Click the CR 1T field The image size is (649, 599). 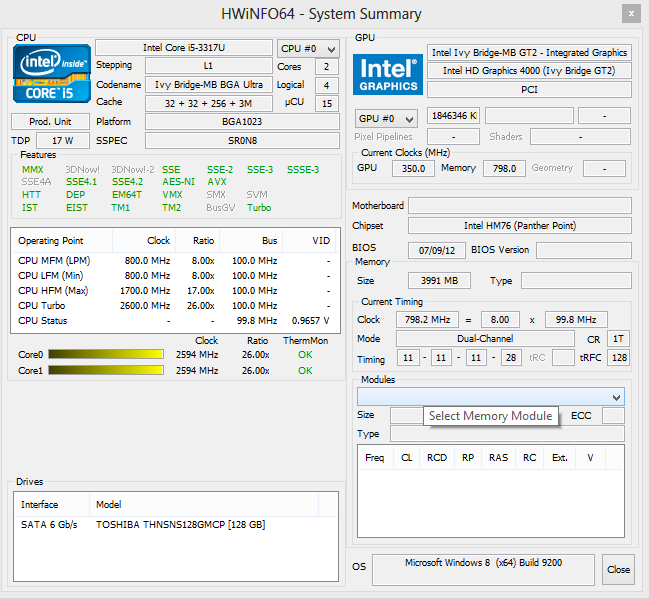(618, 339)
